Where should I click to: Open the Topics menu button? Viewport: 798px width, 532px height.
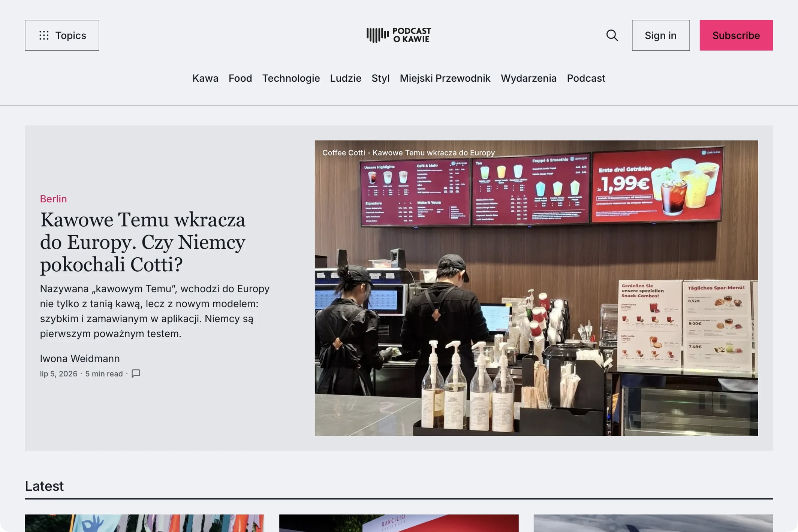[x=62, y=35]
